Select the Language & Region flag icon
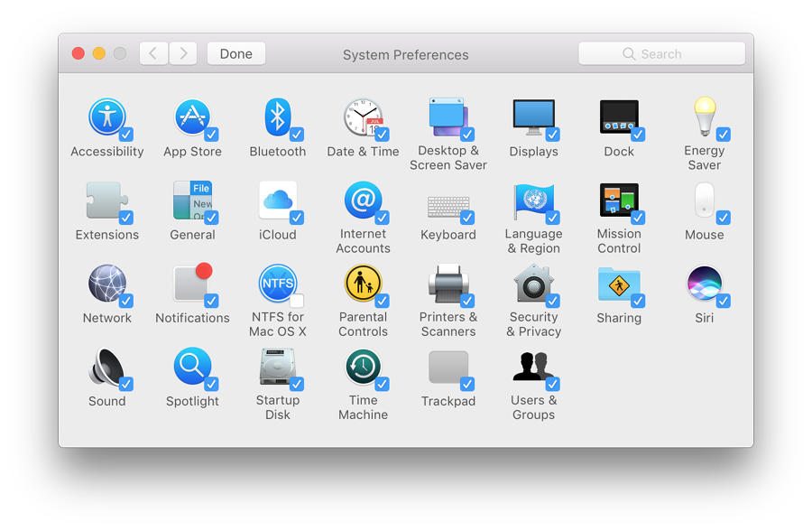The image size is (812, 531). [533, 200]
